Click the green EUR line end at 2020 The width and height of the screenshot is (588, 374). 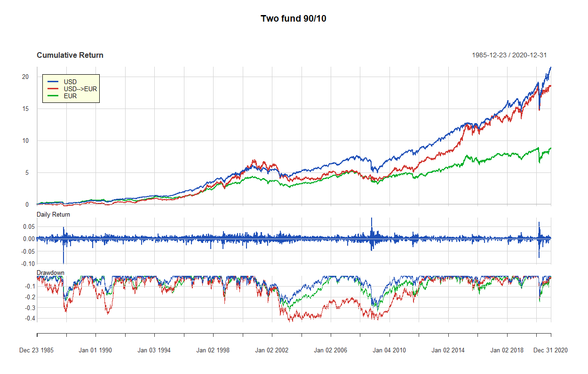tap(550, 148)
